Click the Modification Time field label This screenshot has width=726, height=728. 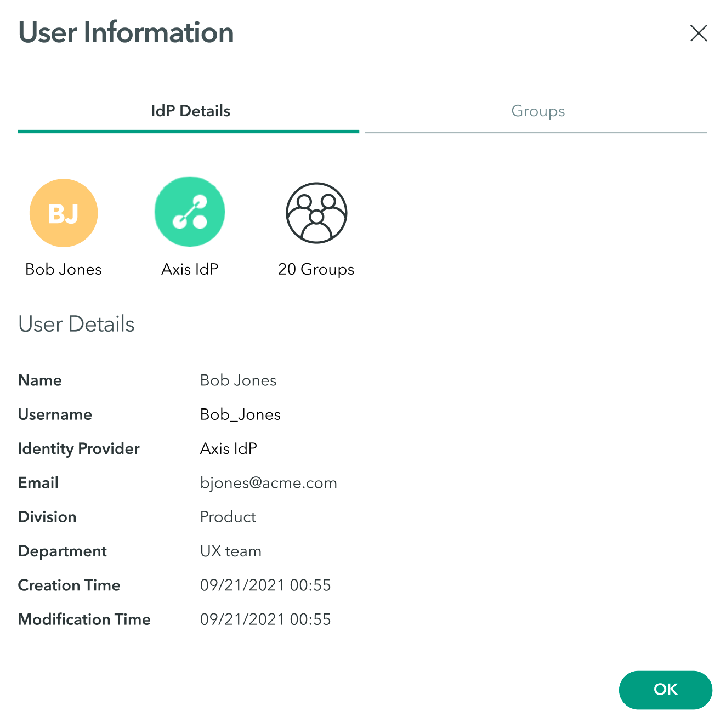(x=84, y=619)
